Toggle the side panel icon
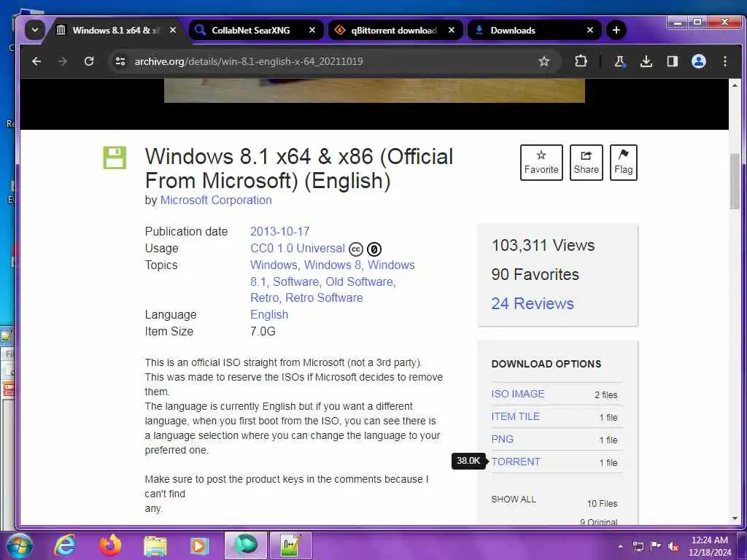Viewport: 747px width, 560px height. pos(672,61)
